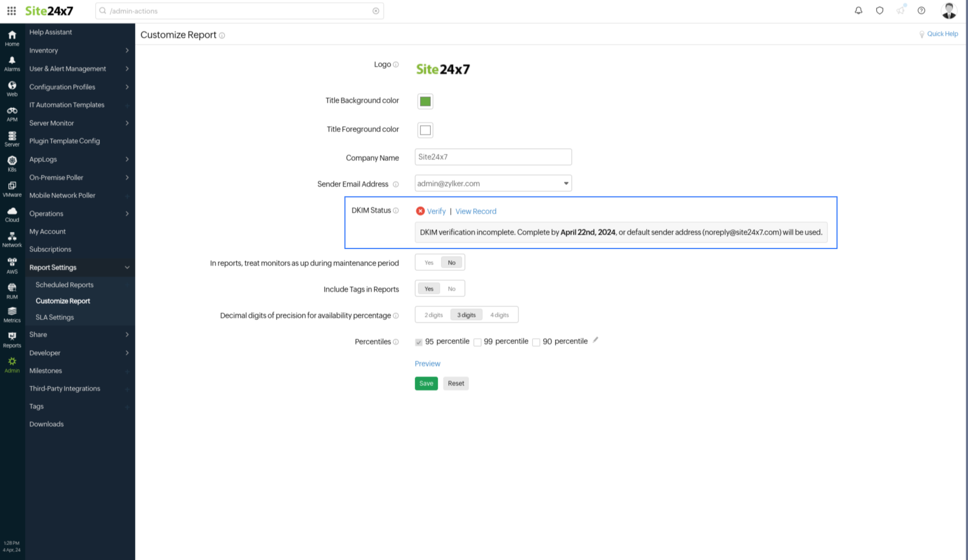This screenshot has height=560, width=968.
Task: Open My Account menu item
Action: [48, 231]
